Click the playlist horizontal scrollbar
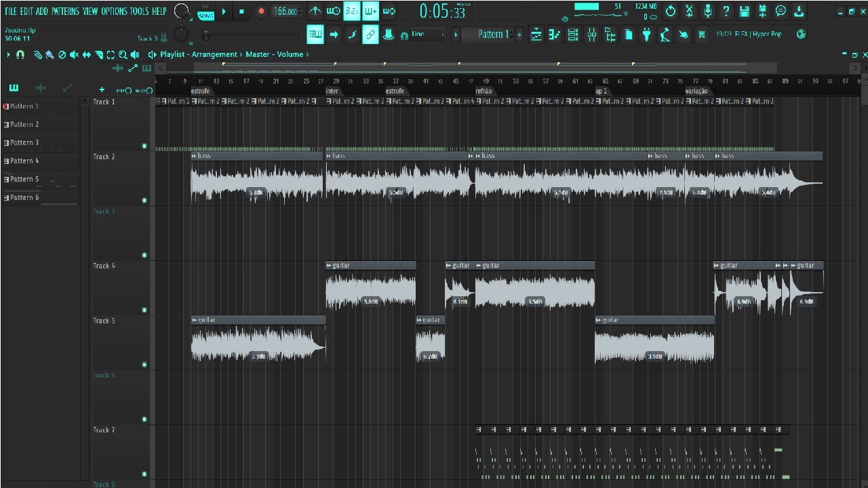 (486, 67)
